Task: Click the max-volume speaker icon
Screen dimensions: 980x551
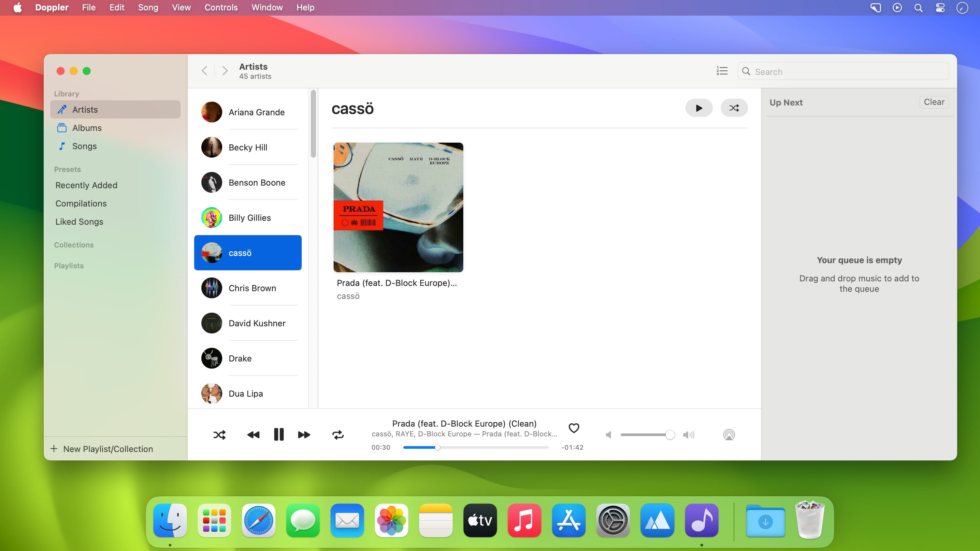Action: 689,435
